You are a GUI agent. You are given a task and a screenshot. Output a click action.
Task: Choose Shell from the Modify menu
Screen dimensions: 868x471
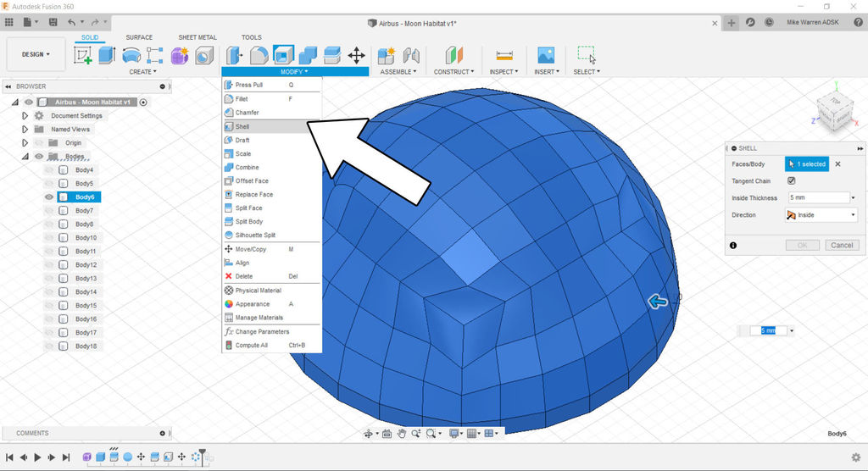[271, 126]
